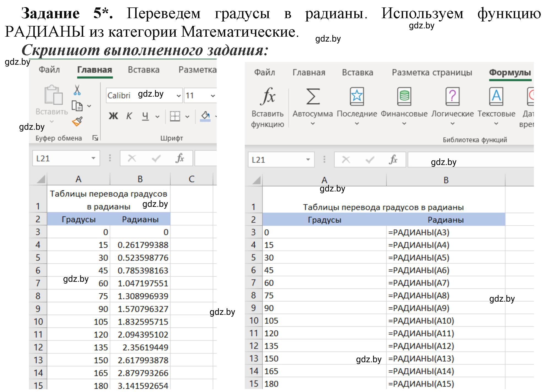Click right window select-all corner triangle
The width and height of the screenshot is (549, 392).
tap(256, 180)
